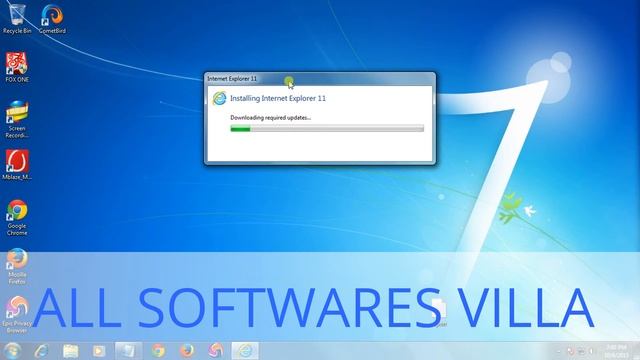
Task: Open Windows Explorer folder from taskbar
Action: pos(70,351)
